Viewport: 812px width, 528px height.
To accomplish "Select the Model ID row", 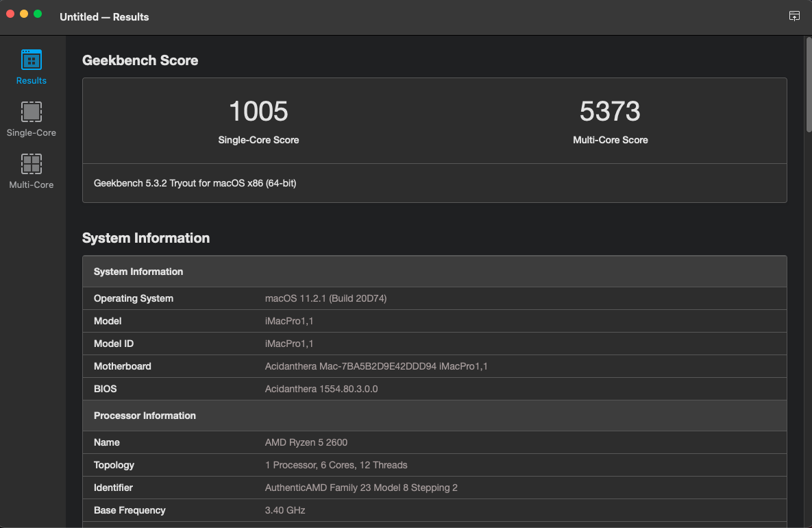I will [x=434, y=344].
